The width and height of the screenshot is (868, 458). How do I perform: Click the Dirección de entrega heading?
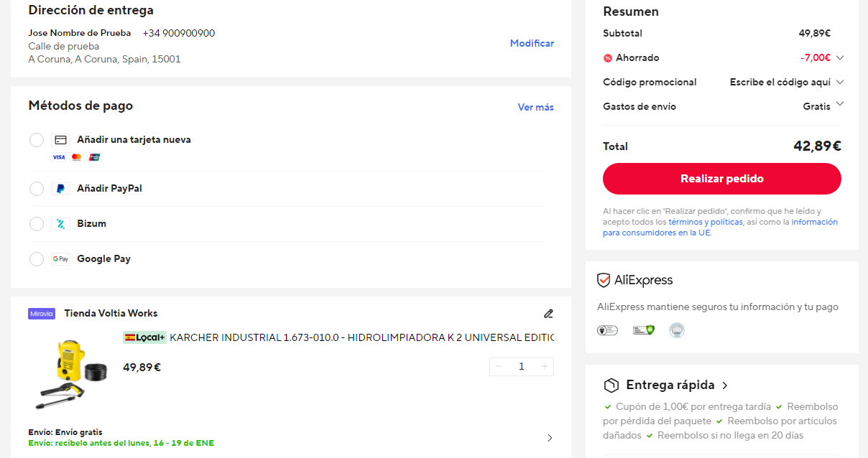(91, 10)
